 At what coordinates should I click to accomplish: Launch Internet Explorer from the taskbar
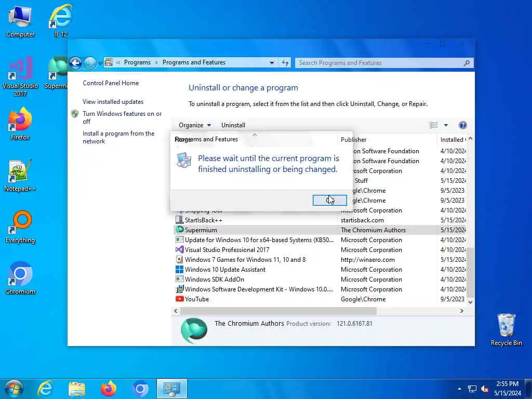point(45,389)
